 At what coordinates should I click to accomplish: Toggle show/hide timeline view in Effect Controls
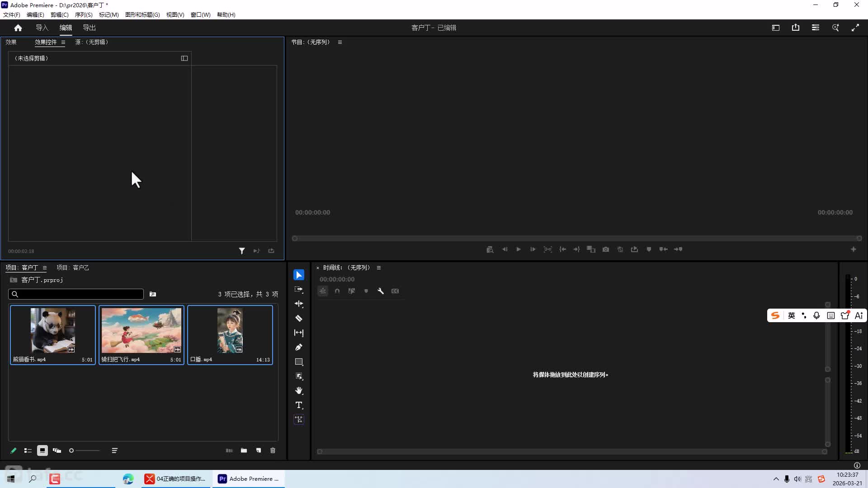(184, 58)
